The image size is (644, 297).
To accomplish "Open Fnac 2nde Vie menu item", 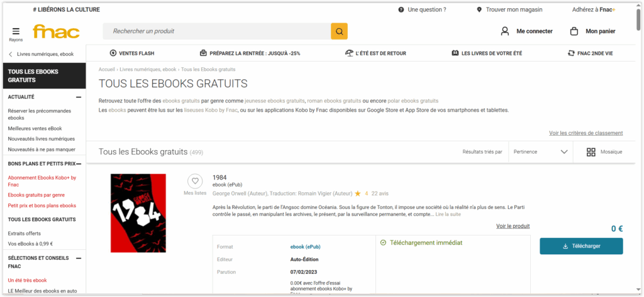I will pos(590,53).
